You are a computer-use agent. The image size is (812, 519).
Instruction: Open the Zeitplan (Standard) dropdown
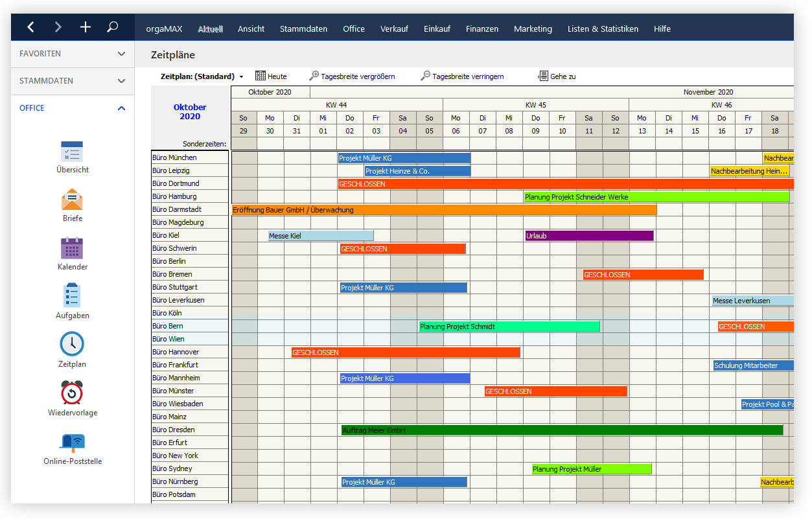click(x=202, y=76)
